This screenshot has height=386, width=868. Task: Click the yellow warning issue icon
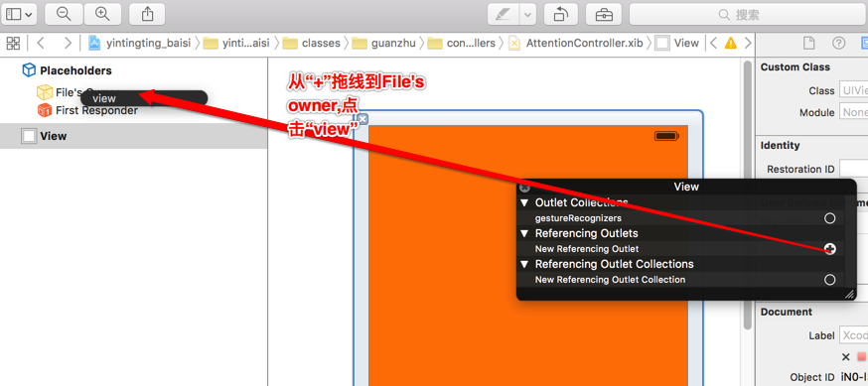point(731,43)
